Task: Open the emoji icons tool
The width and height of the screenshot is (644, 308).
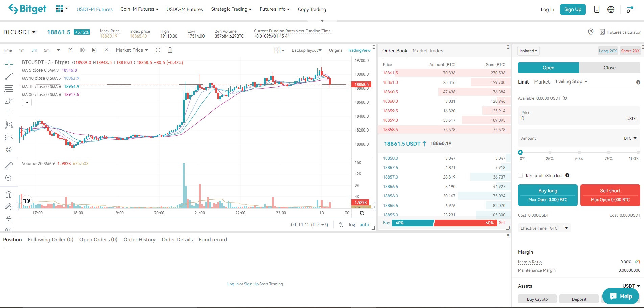Action: pyautogui.click(x=9, y=149)
